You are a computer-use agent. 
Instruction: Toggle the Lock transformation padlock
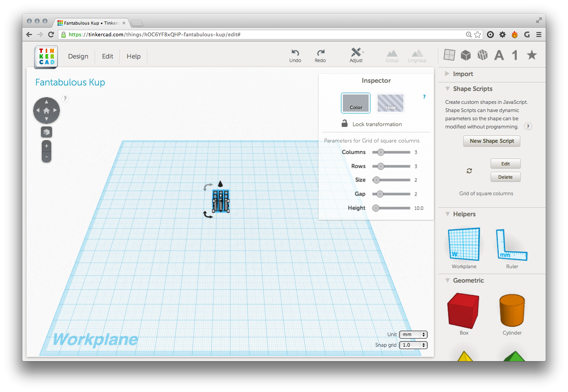(x=344, y=124)
